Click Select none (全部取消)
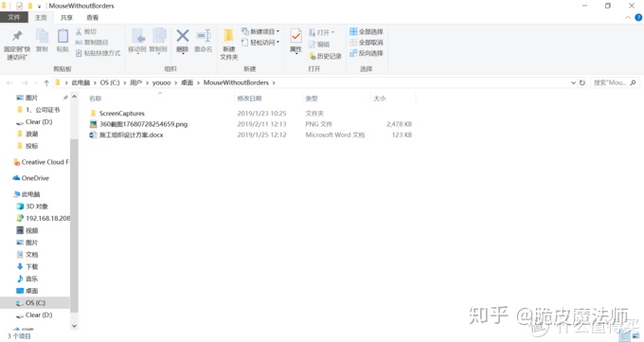The width and height of the screenshot is (644, 342). click(367, 43)
